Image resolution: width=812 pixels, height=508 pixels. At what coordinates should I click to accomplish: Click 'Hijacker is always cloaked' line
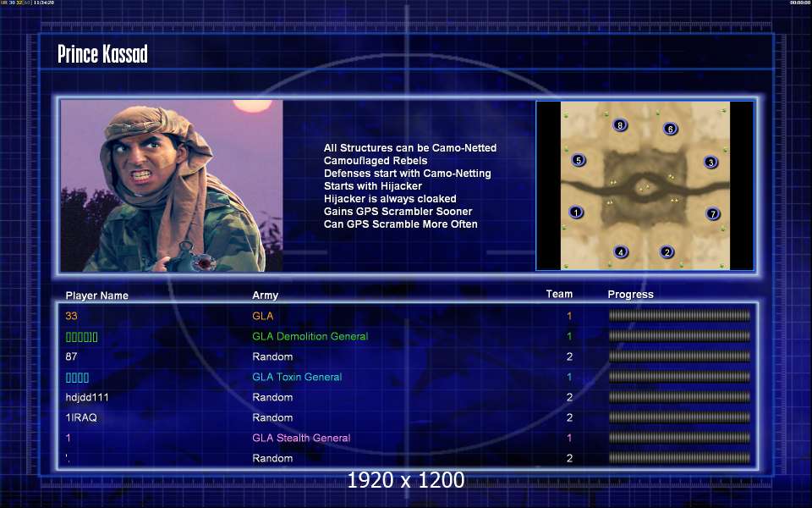pos(390,198)
